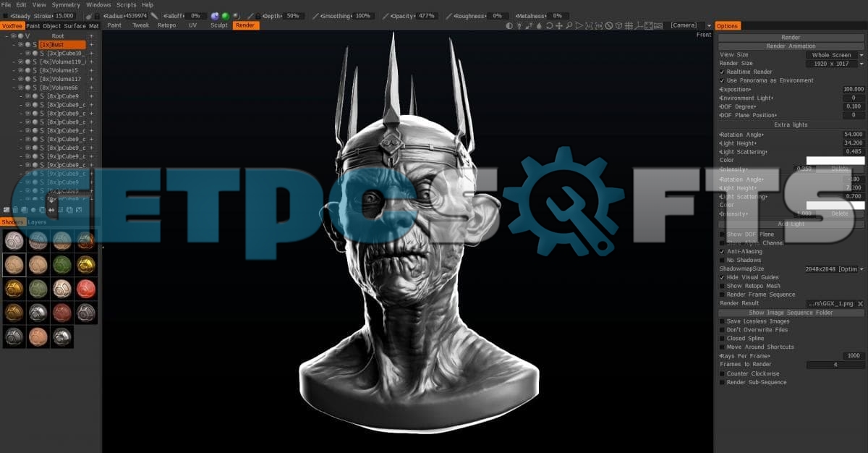Open the Symmetry menu

(x=66, y=5)
